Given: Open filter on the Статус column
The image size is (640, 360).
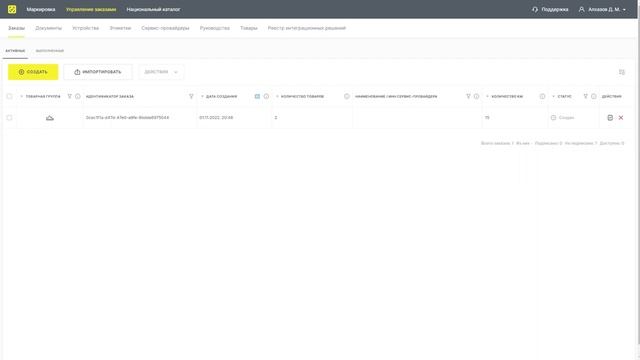Looking at the screenshot, I should tap(585, 96).
